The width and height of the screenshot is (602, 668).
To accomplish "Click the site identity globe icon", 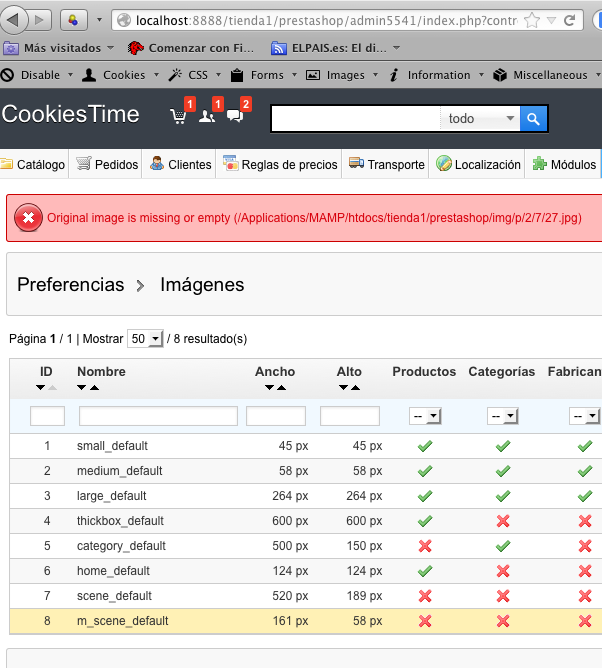I will [124, 20].
